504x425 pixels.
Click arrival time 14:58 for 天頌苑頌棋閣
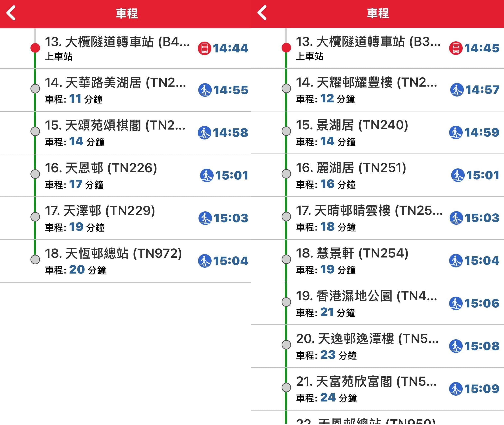click(x=230, y=133)
